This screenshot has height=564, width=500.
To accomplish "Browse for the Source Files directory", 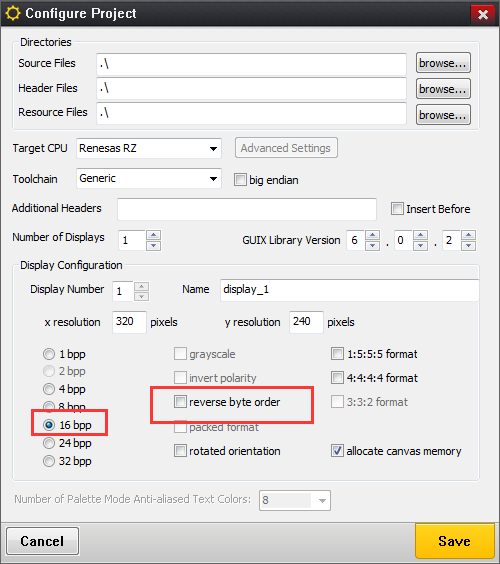I will click(443, 63).
